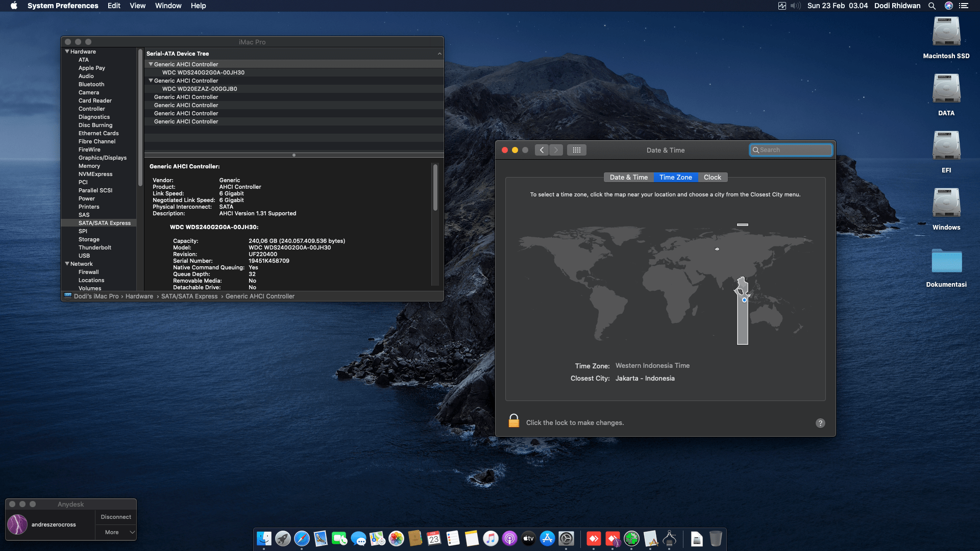This screenshot has width=980, height=551.
Task: Collapse the Serial-ATA Device Tree header arrow
Action: pyautogui.click(x=439, y=54)
